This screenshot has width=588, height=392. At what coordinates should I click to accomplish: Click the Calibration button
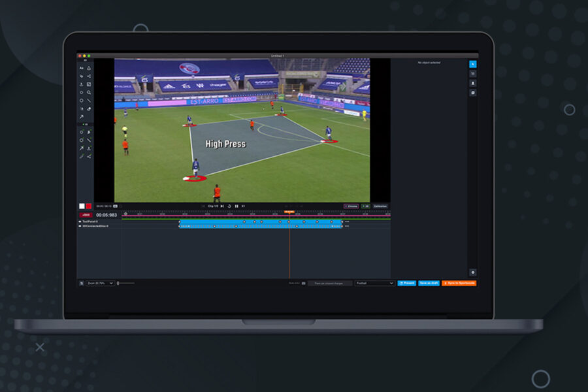tap(380, 206)
